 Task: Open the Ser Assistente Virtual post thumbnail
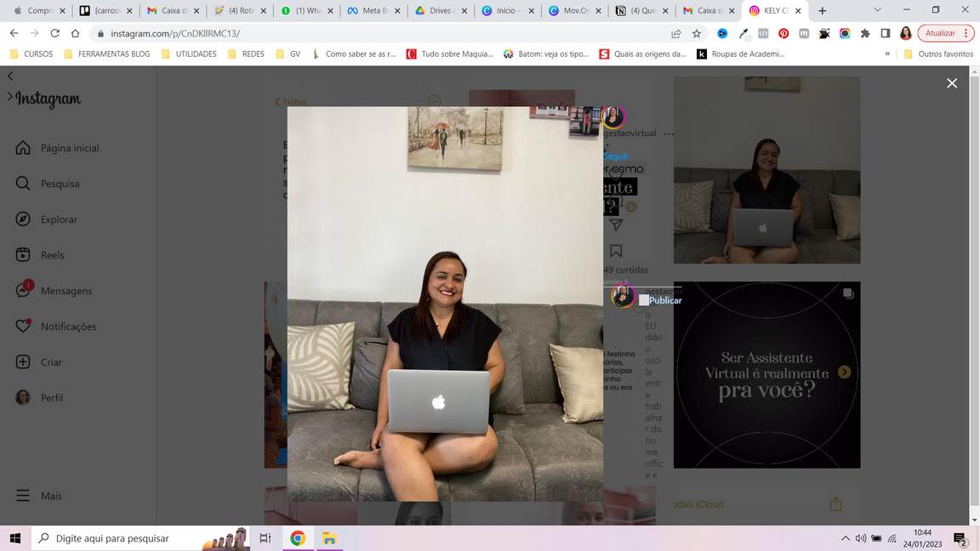766,375
